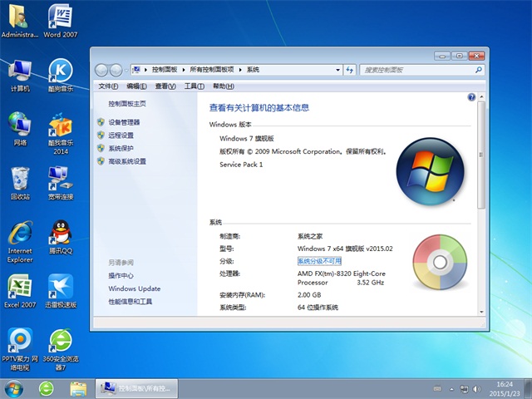Image resolution: width=532 pixels, height=399 pixels.
Task: Open the 回收站 recycle bin
Action: click(x=20, y=183)
